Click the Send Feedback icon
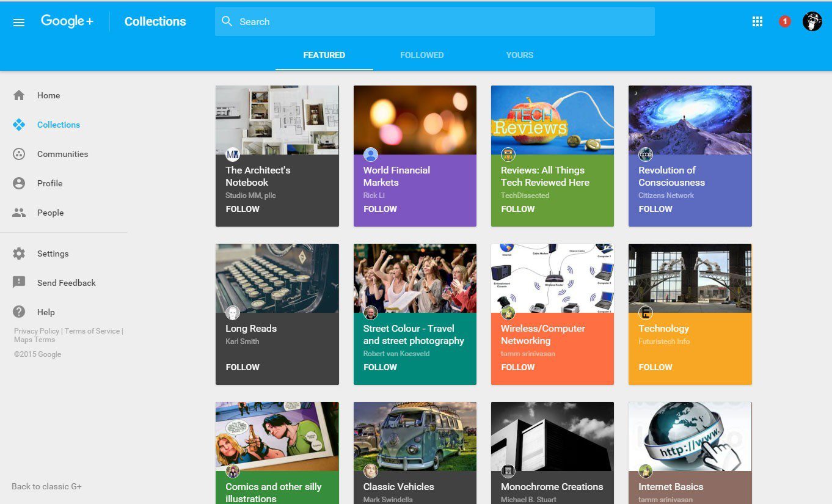The width and height of the screenshot is (832, 504). (x=19, y=283)
